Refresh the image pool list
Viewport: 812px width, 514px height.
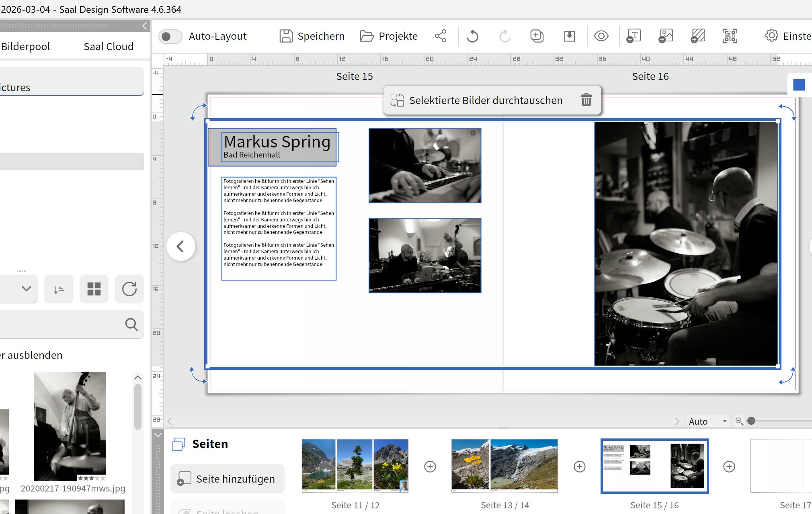click(x=129, y=289)
